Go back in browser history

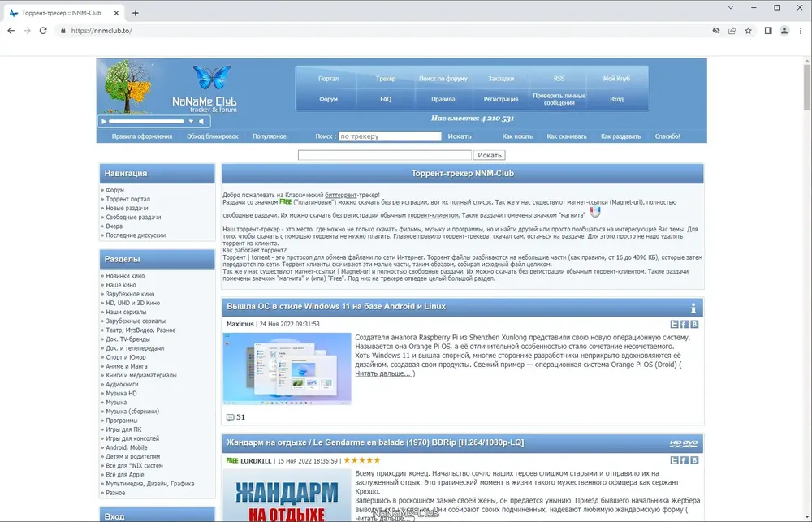click(11, 31)
